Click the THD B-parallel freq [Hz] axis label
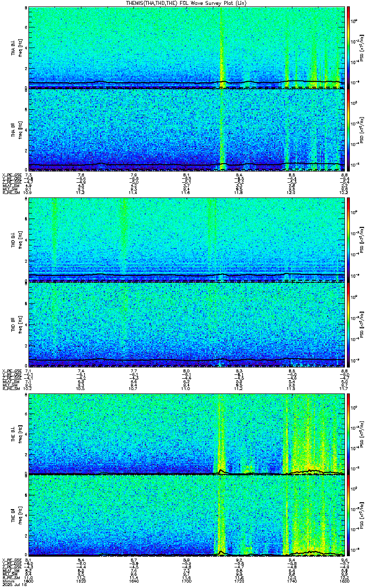Image resolution: width=368 pixels, height=588 pixels. click(19, 324)
